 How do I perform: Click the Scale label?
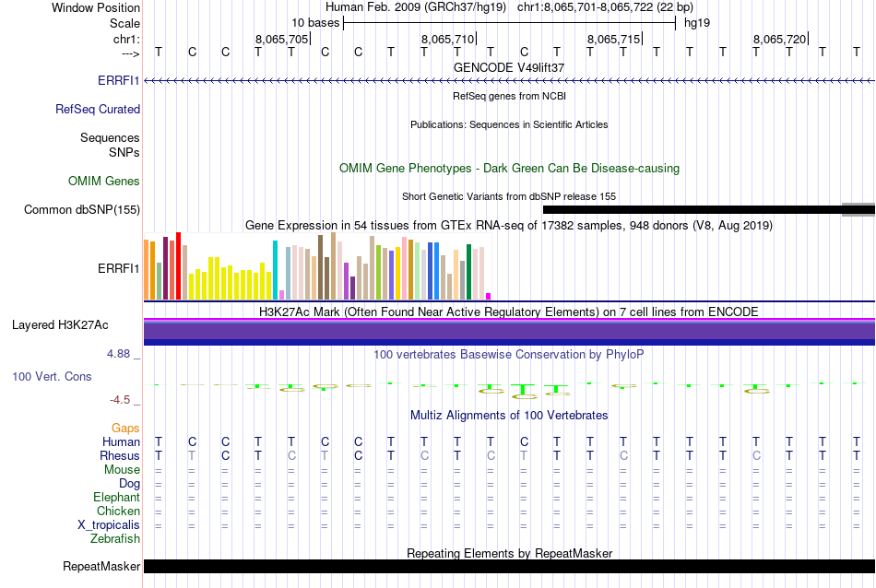point(124,23)
